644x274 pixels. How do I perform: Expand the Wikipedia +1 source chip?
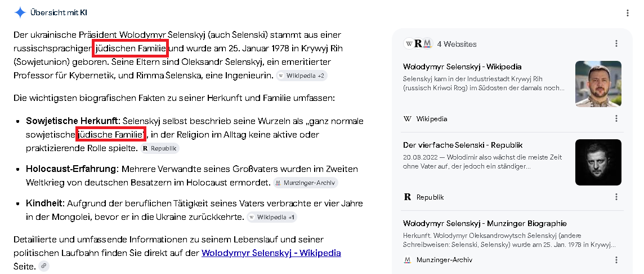272,217
